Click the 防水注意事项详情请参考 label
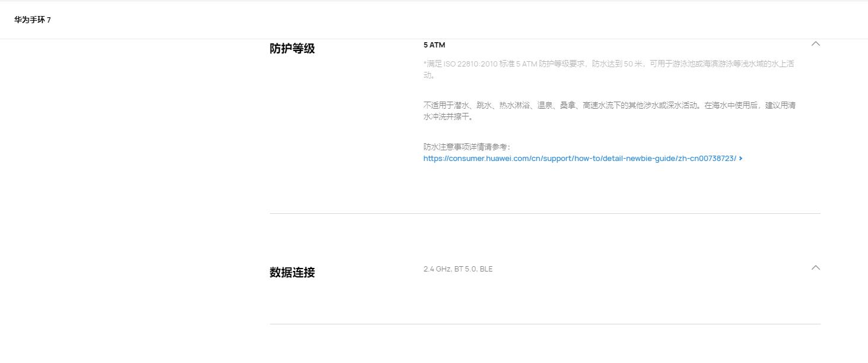The width and height of the screenshot is (868, 363). point(466,147)
